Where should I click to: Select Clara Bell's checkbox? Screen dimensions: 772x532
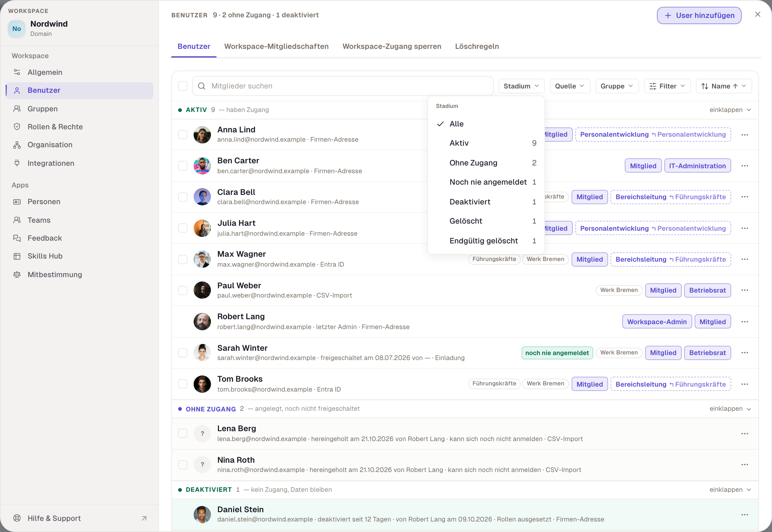pos(183,197)
